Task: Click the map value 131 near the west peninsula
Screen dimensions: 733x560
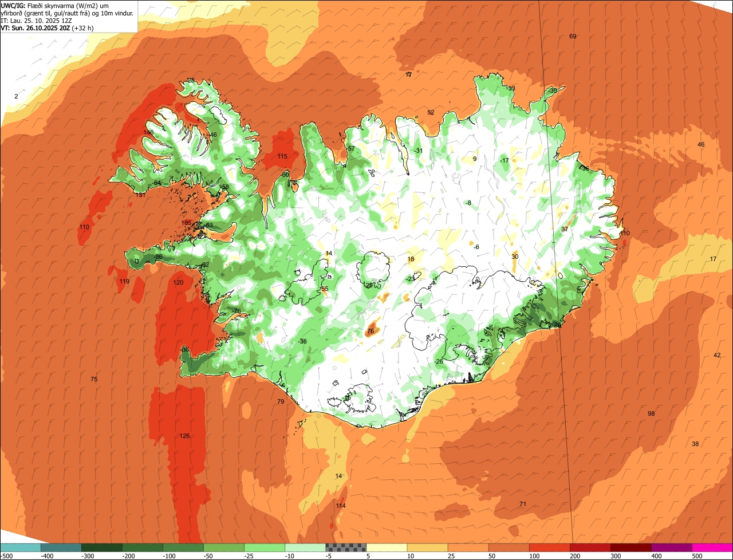Action: pyautogui.click(x=141, y=195)
